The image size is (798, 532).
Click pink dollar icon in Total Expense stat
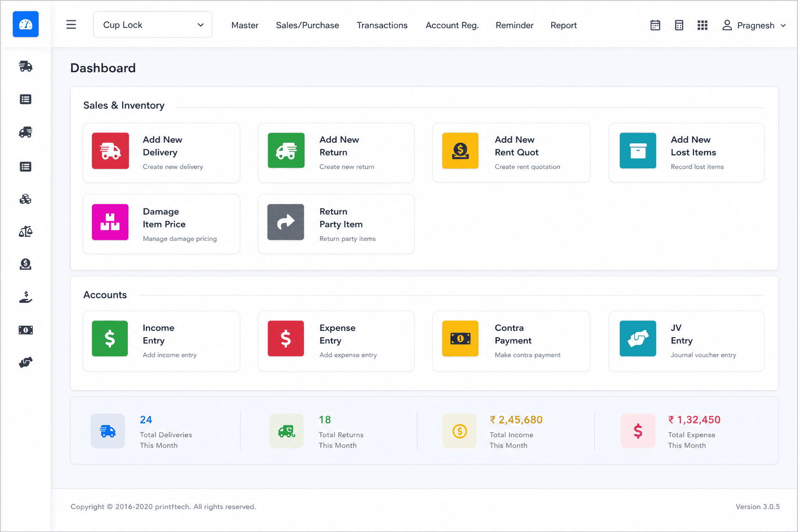point(638,431)
